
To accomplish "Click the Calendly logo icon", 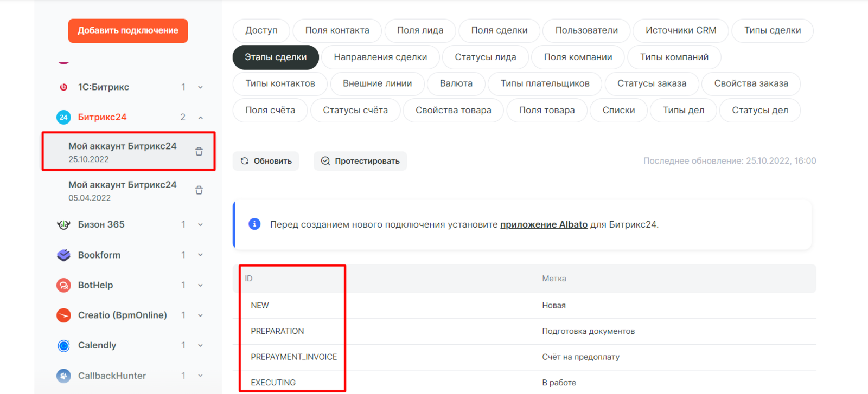I will click(63, 345).
